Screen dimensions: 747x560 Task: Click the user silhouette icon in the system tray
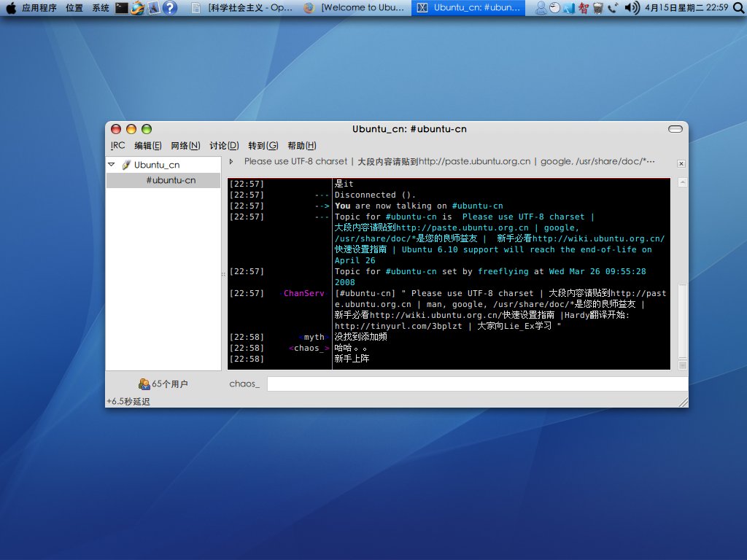(x=541, y=7)
